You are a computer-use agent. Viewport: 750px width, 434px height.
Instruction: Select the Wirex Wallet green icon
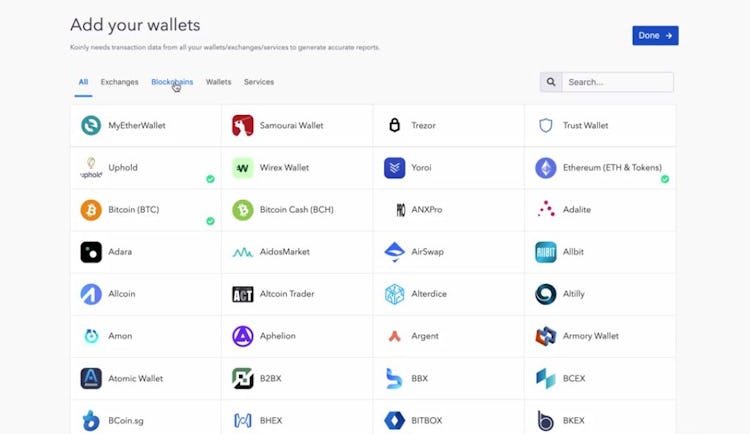click(243, 168)
